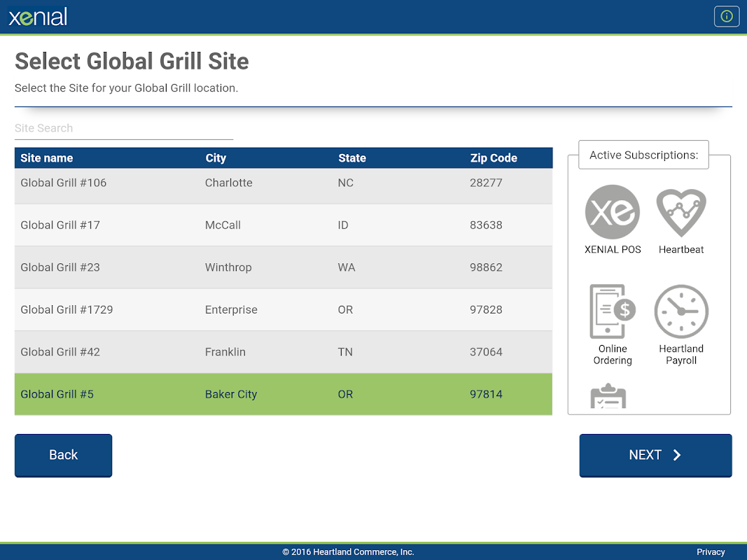Focus the Site Search field
Viewport: 747px width, 560px height.
pyautogui.click(x=124, y=129)
